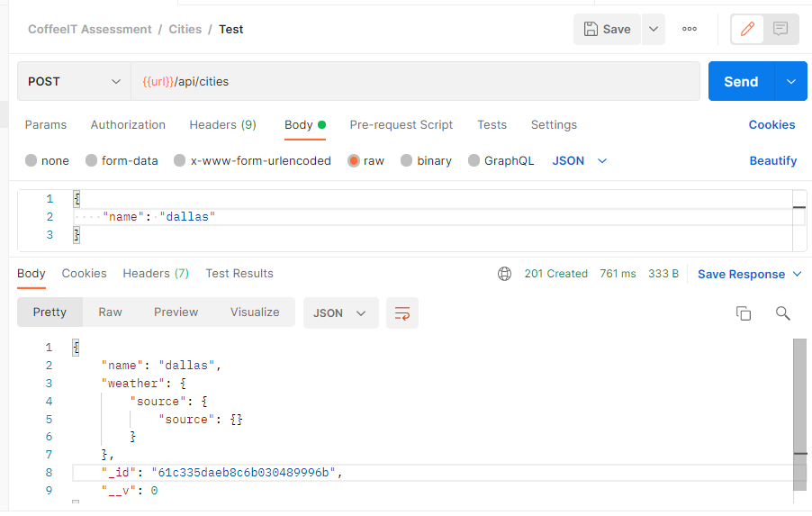The image size is (812, 516).
Task: Click the response body vertical scrollbar
Action: 800,414
